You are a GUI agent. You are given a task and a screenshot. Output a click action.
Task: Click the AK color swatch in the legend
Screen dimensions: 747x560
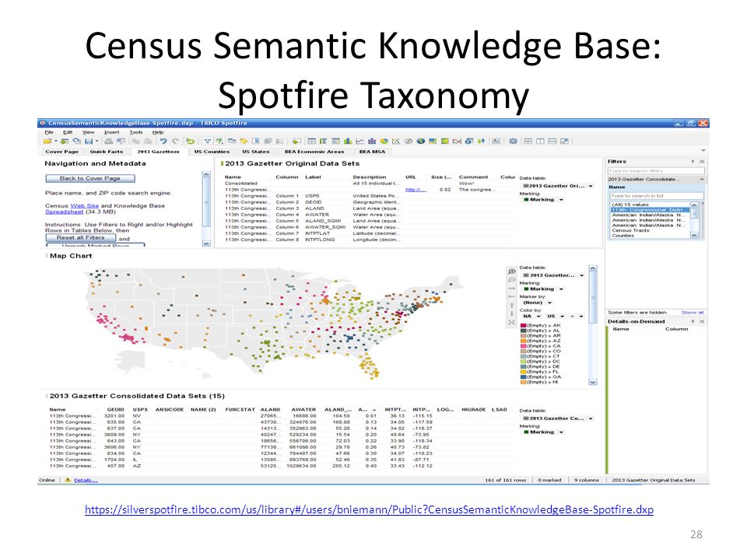point(523,326)
